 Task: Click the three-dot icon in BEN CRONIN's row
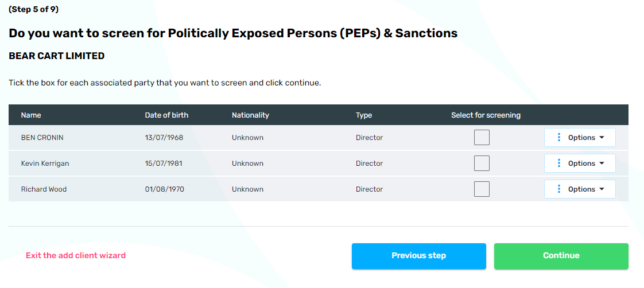coord(559,138)
